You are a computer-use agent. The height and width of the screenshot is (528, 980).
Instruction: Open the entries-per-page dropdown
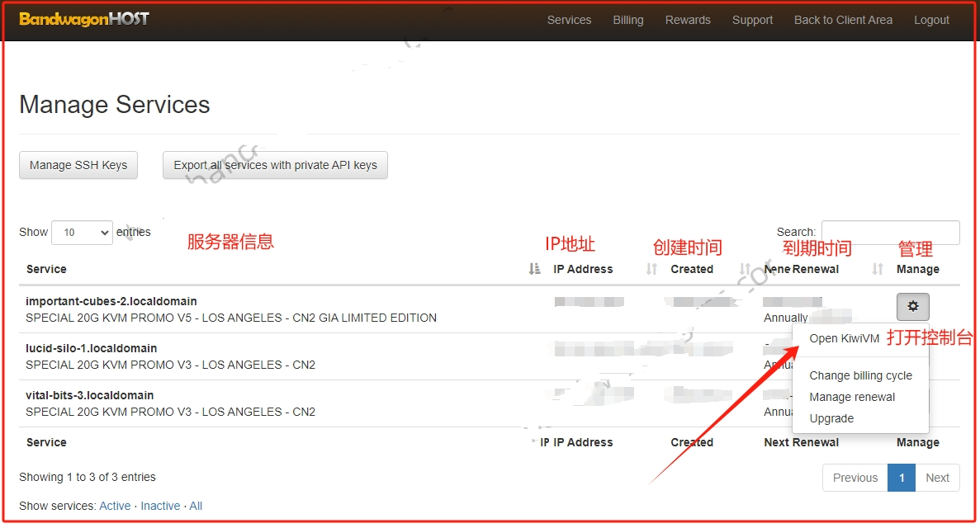click(82, 233)
